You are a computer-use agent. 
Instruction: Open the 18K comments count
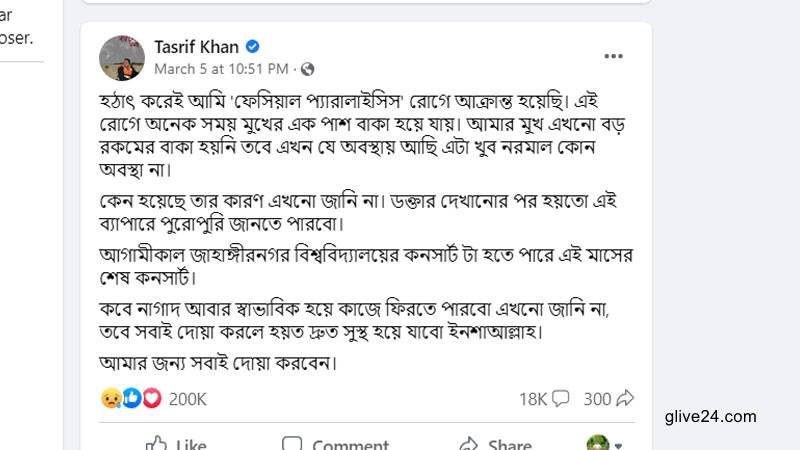533,399
